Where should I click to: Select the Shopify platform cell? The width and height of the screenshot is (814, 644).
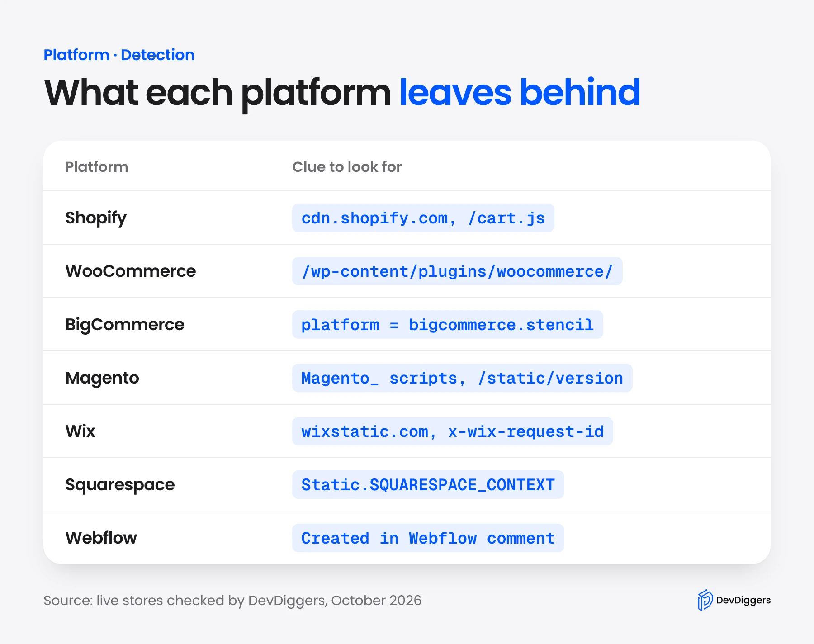(x=96, y=218)
